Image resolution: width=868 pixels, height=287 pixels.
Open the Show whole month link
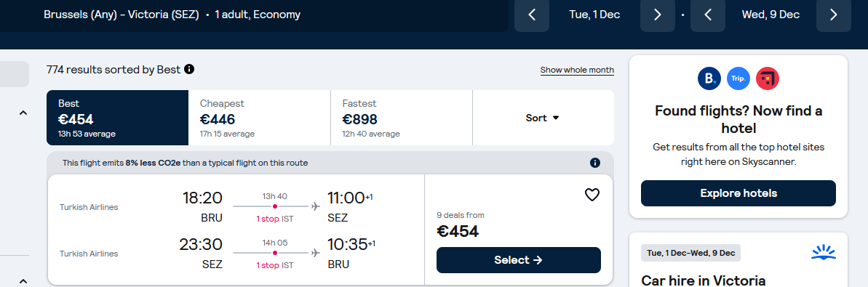(x=578, y=70)
